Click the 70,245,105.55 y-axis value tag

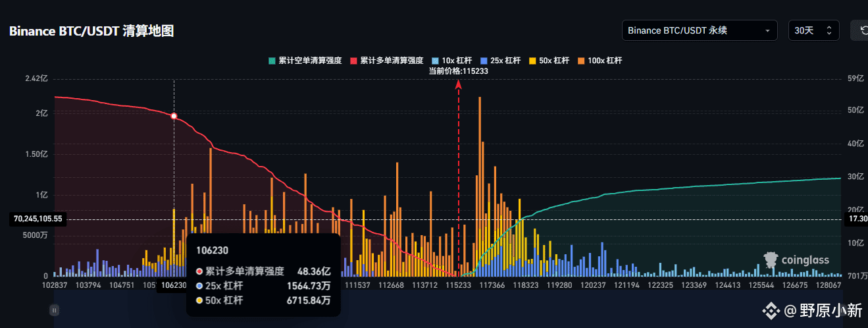click(38, 219)
